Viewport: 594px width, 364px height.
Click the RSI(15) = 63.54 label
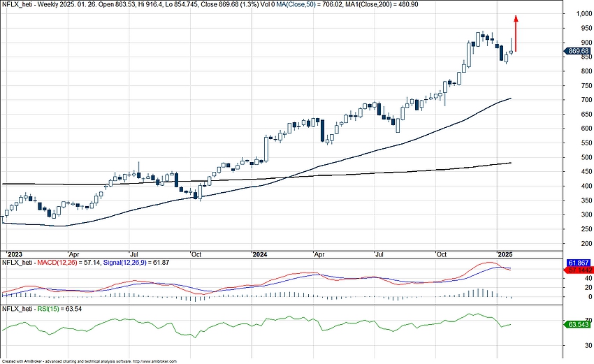pos(59,309)
